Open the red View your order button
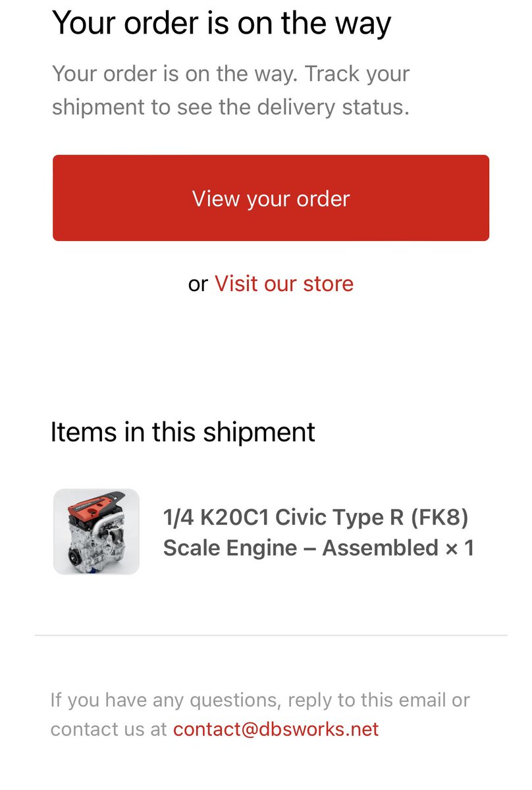This screenshot has width=532, height=790. click(271, 198)
